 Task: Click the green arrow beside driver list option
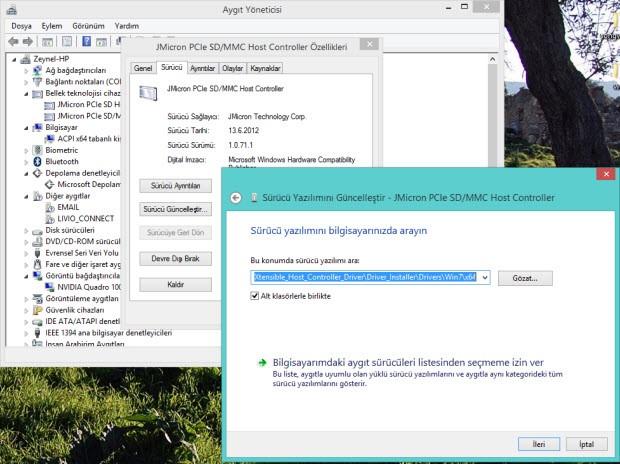tap(261, 362)
